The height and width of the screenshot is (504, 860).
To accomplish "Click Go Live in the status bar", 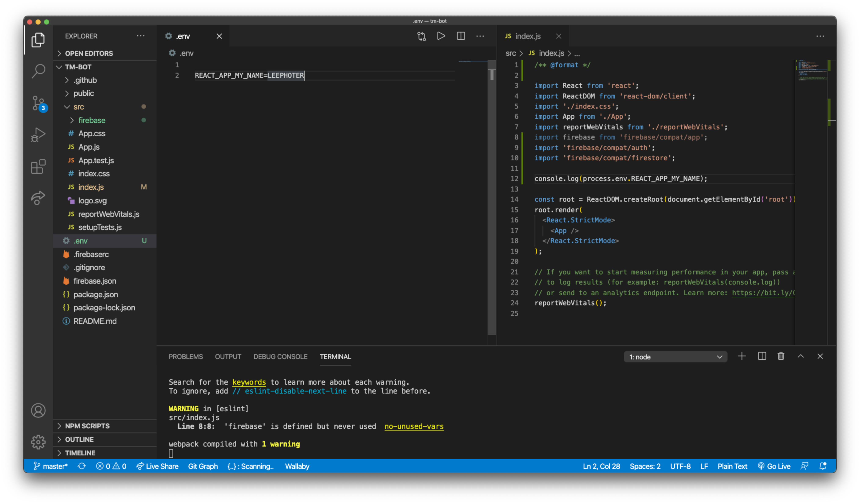I will (x=774, y=466).
